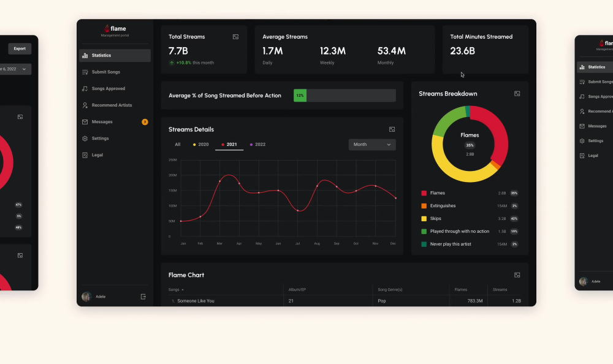Image resolution: width=613 pixels, height=364 pixels.
Task: Open date dropdown in left window
Action: (x=15, y=69)
